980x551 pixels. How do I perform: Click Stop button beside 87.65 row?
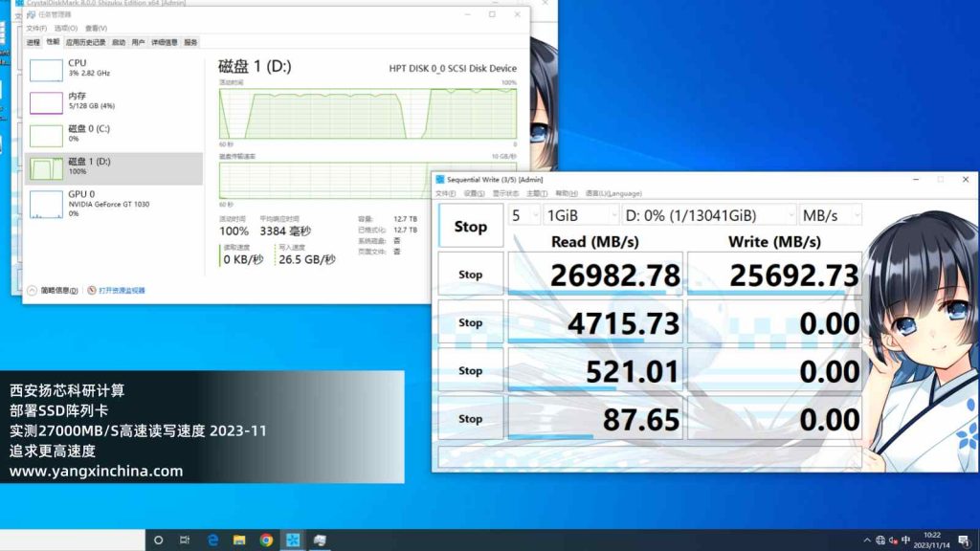(471, 419)
